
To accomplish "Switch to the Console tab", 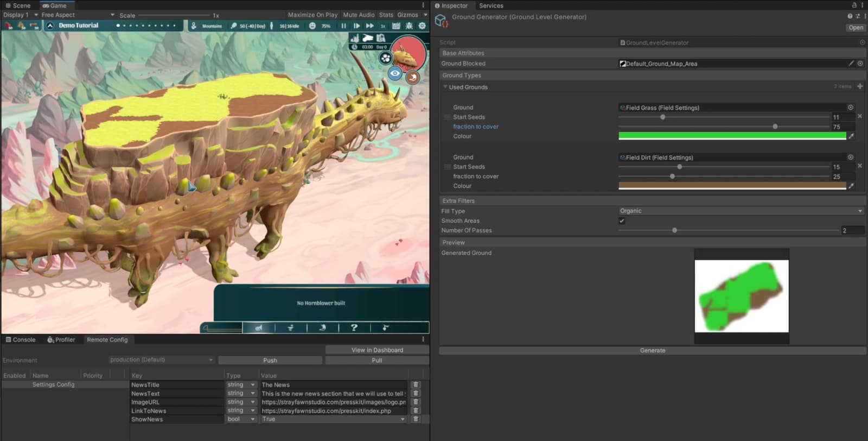I will coord(21,339).
